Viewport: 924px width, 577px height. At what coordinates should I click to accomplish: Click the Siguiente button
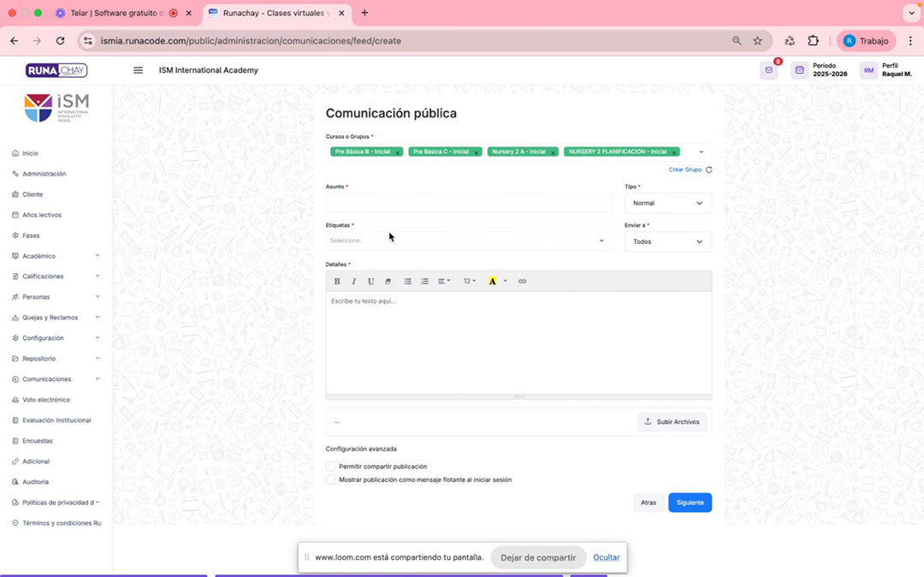690,503
